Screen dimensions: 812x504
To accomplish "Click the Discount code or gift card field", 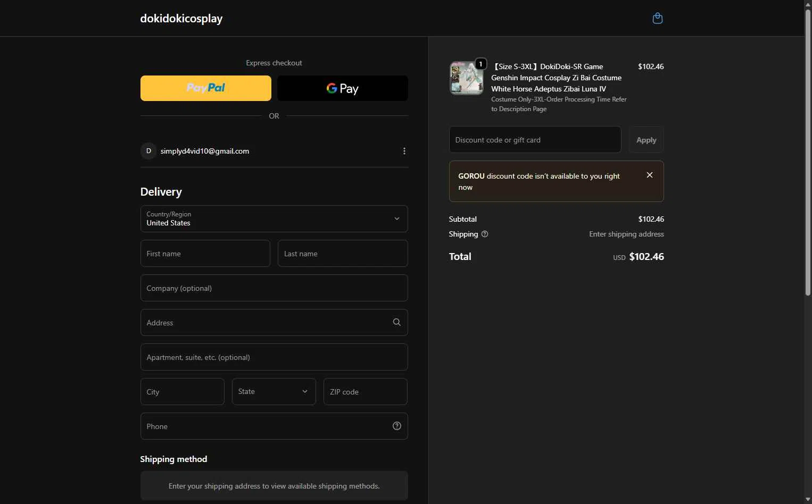I will click(x=535, y=140).
